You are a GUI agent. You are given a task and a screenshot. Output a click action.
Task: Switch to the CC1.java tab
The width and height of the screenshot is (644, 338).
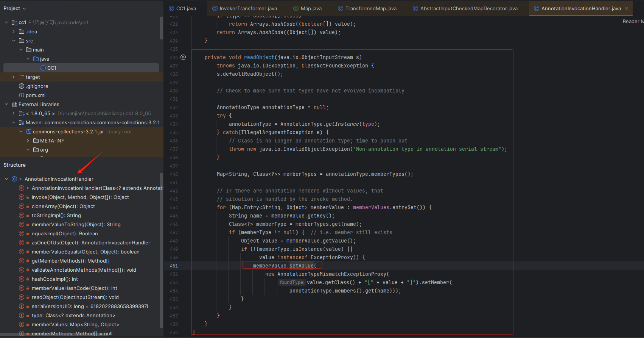click(x=186, y=8)
